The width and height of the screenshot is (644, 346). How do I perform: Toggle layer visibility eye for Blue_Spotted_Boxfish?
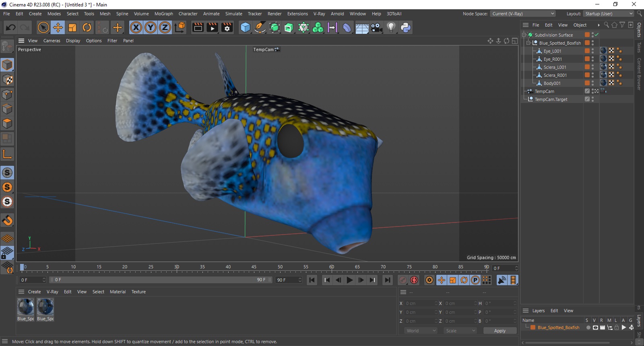coord(595,327)
